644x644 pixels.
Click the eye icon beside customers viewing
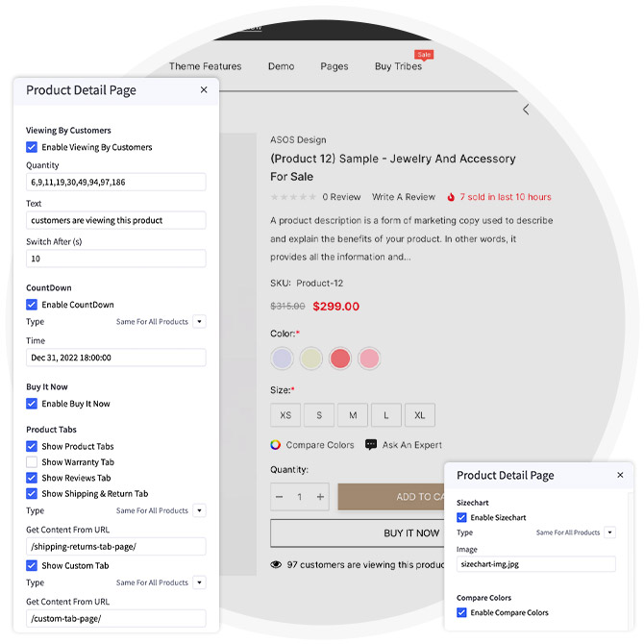pos(276,564)
